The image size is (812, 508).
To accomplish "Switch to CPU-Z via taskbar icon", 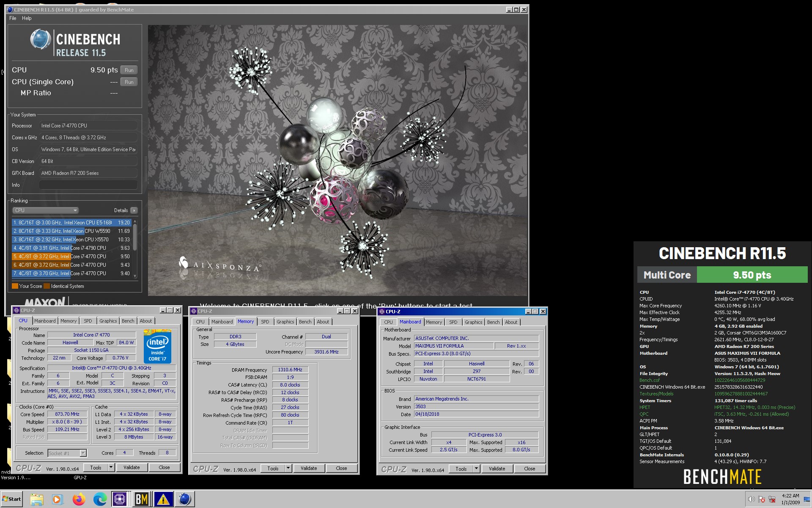I will pyautogui.click(x=120, y=500).
